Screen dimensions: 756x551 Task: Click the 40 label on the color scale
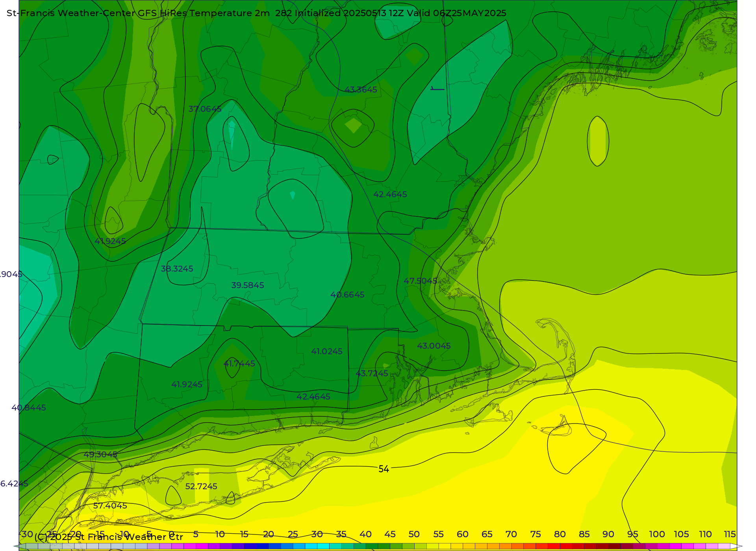366,534
